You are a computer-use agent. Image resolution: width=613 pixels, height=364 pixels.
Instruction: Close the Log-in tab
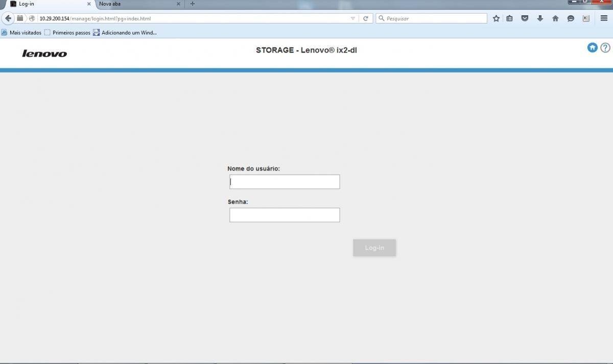tap(88, 4)
